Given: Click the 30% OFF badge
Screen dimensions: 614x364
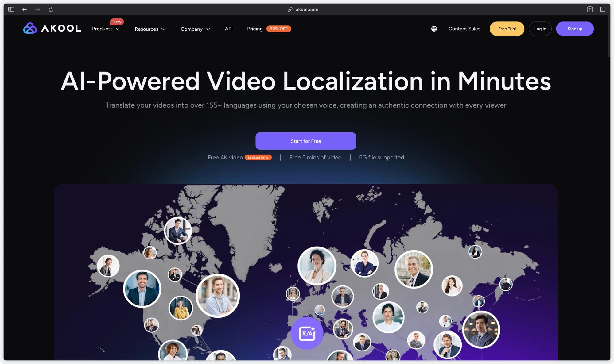Looking at the screenshot, I should (279, 29).
